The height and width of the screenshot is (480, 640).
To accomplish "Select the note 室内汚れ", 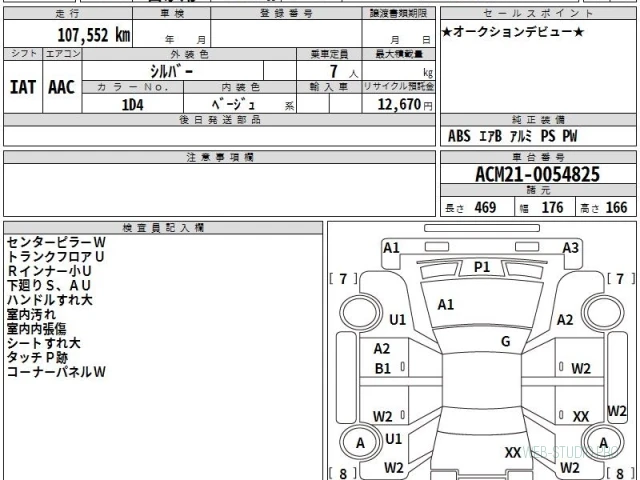I will 31,314.
